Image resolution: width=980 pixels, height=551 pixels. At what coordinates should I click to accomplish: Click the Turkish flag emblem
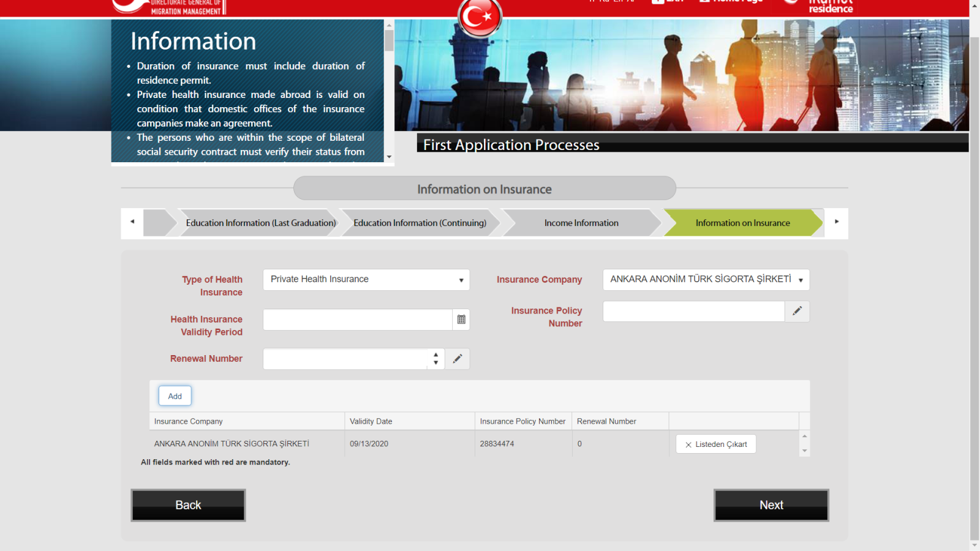pos(480,17)
